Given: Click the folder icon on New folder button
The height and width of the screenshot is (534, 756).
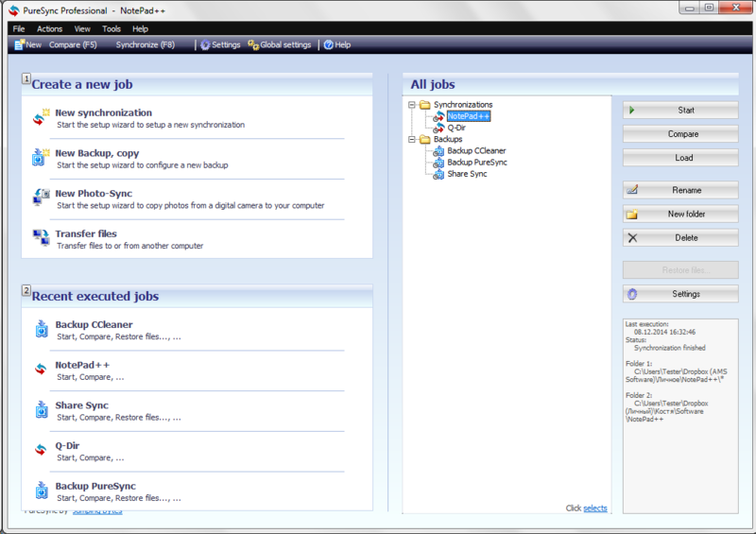Looking at the screenshot, I should coord(632,215).
